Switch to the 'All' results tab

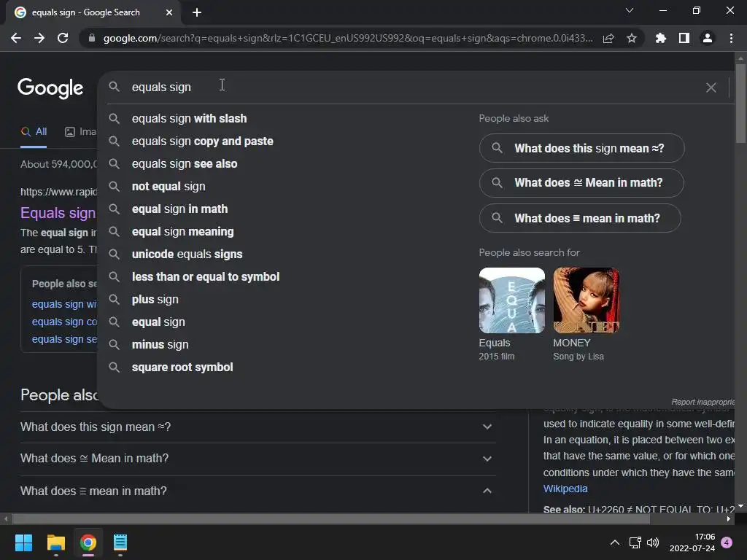tap(34, 132)
